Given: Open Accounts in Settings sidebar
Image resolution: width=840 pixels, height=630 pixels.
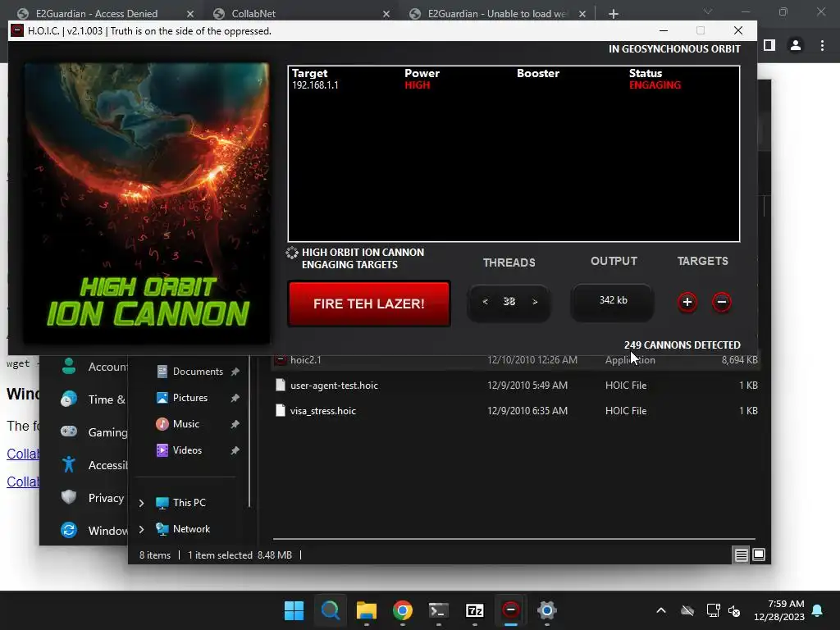Looking at the screenshot, I should pyautogui.click(x=94, y=367).
